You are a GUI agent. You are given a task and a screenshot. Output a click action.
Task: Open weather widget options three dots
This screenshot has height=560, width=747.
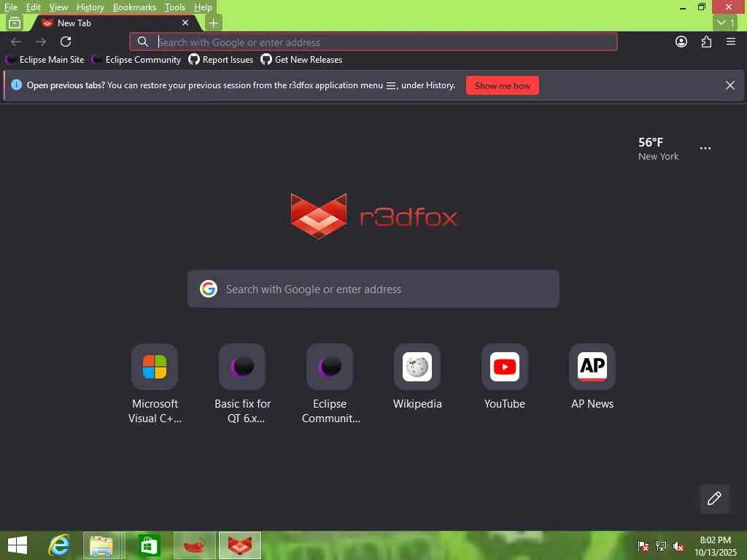[705, 148]
